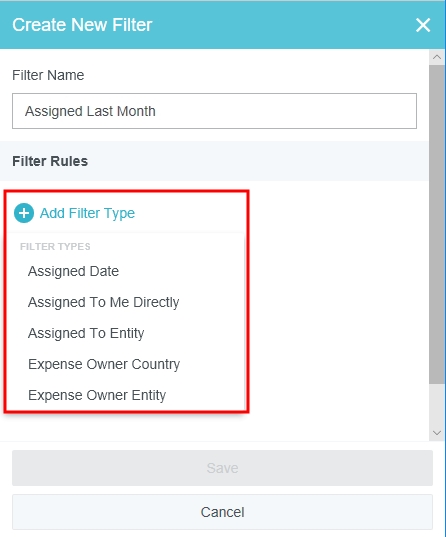This screenshot has width=446, height=537.
Task: Select Assigned Date filter type
Action: pos(73,271)
